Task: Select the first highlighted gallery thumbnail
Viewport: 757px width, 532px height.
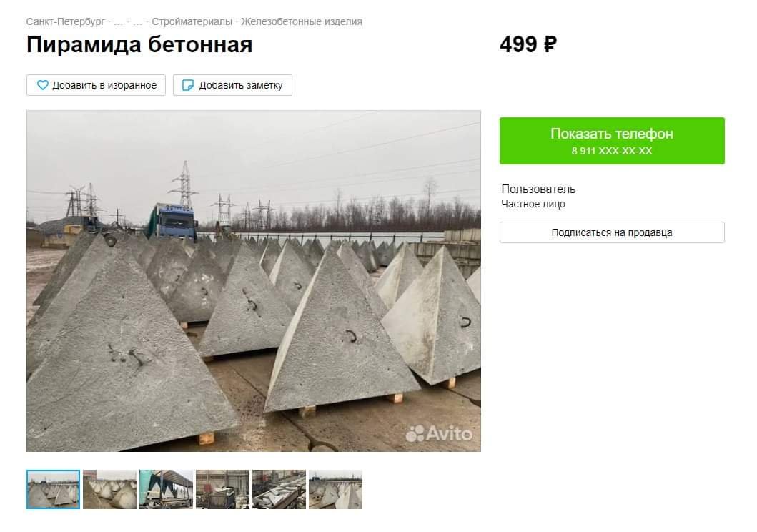Action: click(53, 489)
